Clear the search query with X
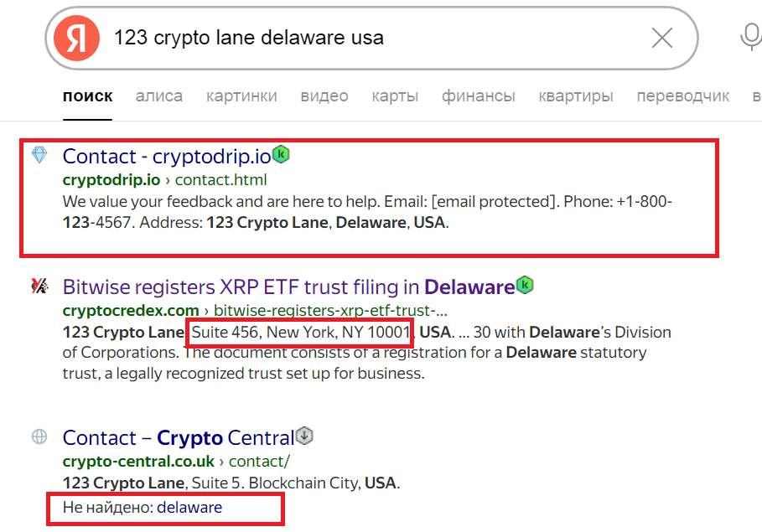The height and width of the screenshot is (532, 762). [662, 38]
